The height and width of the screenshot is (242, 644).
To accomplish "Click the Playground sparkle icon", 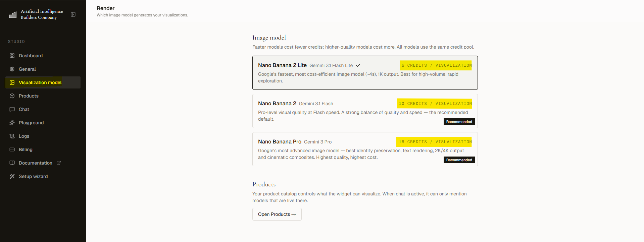I will 12,123.
